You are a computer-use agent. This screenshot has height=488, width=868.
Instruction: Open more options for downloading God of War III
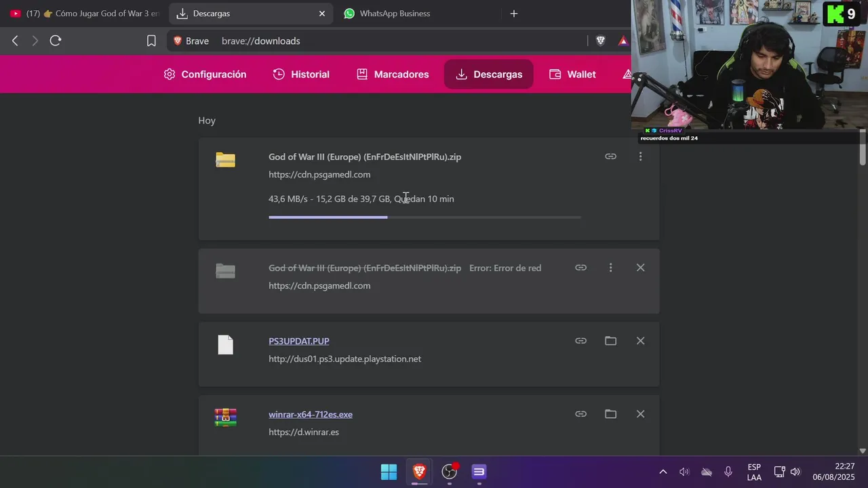[x=640, y=157]
